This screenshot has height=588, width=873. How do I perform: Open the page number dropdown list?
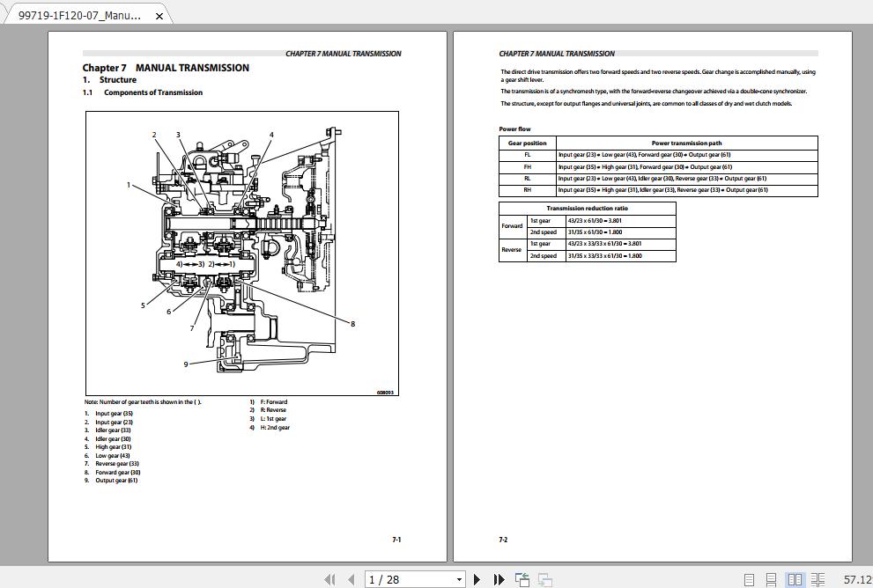(460, 579)
